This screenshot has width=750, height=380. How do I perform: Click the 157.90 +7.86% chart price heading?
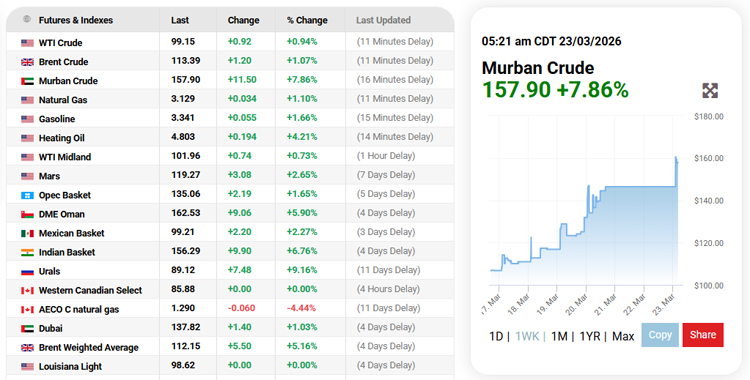[555, 89]
